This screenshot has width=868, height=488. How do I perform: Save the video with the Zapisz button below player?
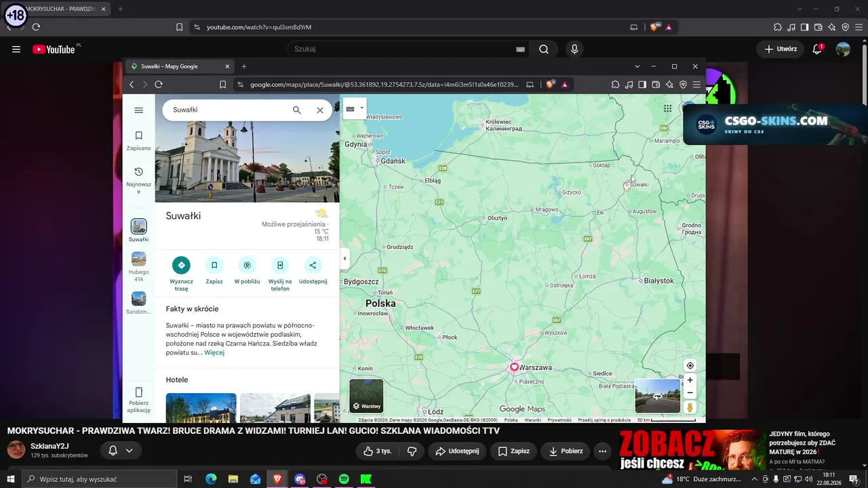coord(513,451)
